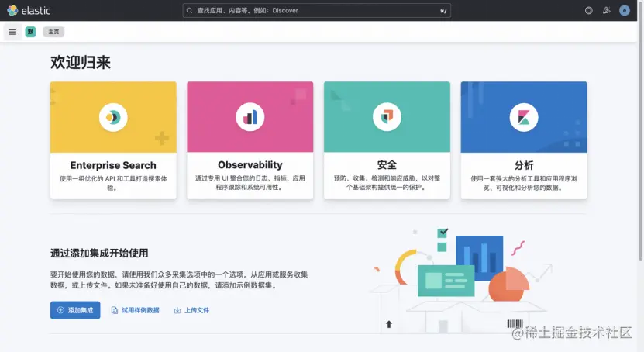The height and width of the screenshot is (352, 644).
Task: Click the 分析 card description text
Action: (524, 183)
